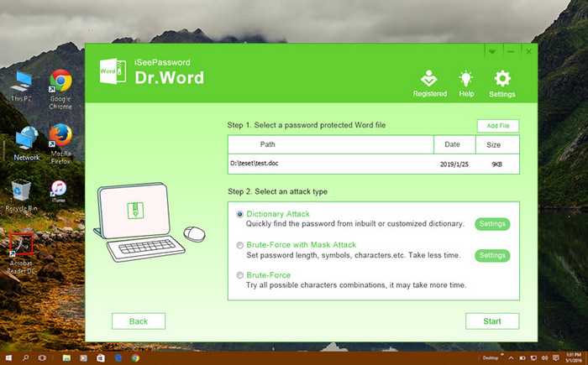Click the 2019/1/25 date cell
The image size is (588, 365).
(x=454, y=164)
